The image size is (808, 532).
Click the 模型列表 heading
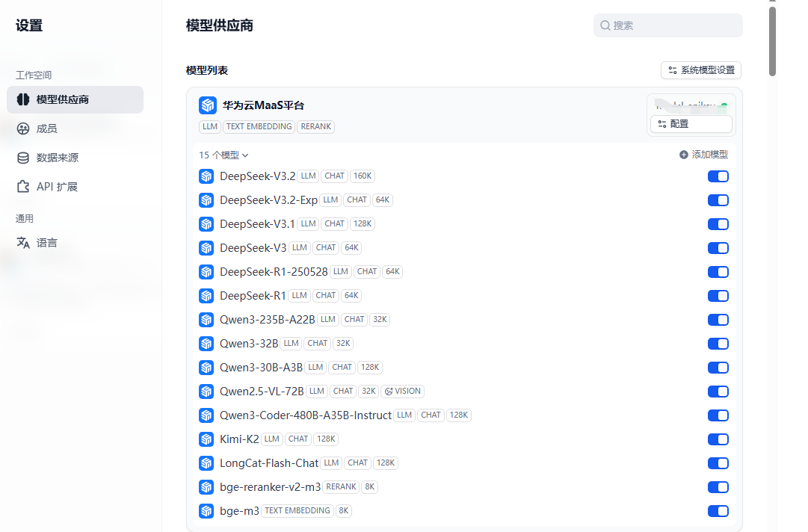tap(206, 70)
